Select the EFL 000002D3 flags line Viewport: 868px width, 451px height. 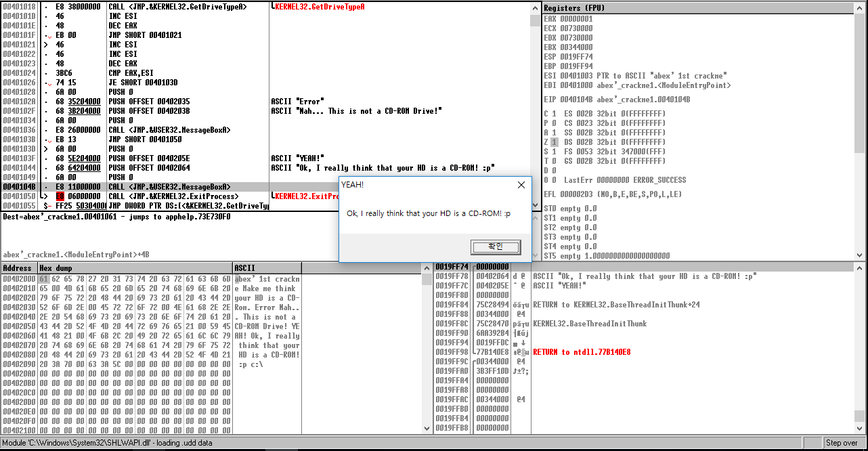(613, 194)
